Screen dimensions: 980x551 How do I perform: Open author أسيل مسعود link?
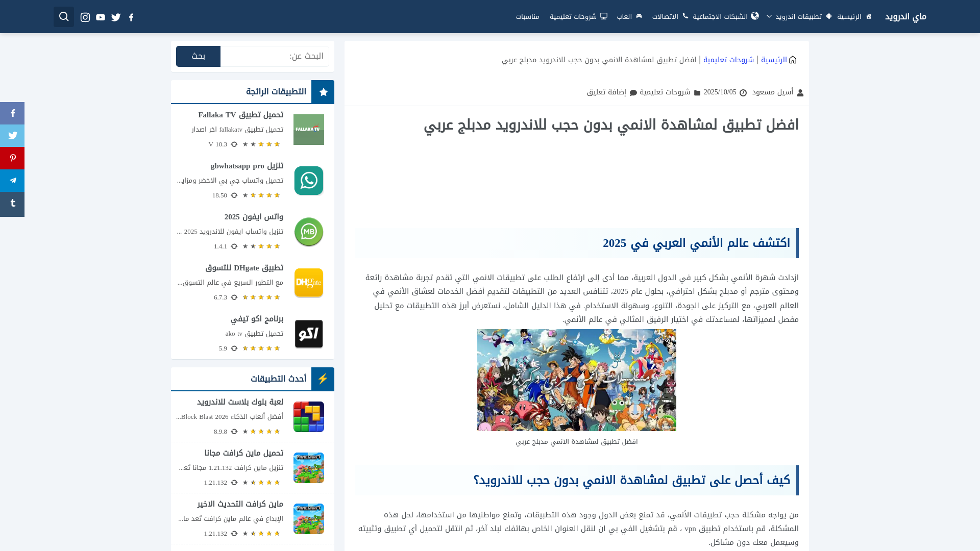(x=773, y=92)
